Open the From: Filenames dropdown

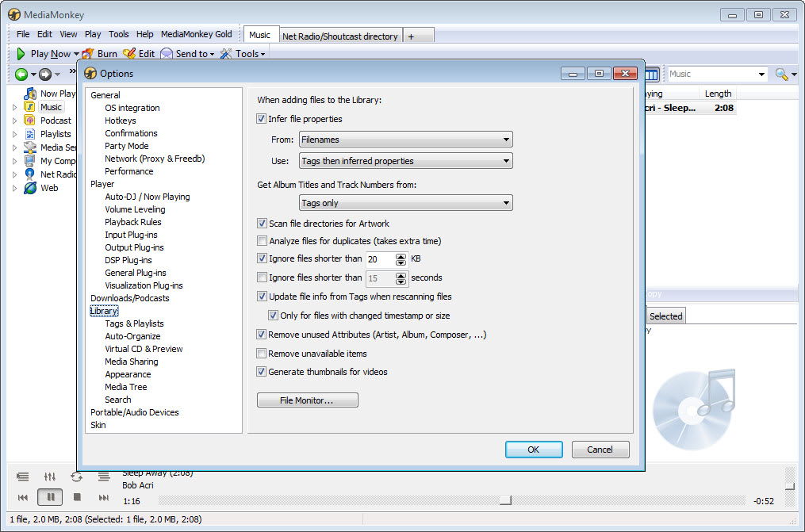pyautogui.click(x=405, y=140)
